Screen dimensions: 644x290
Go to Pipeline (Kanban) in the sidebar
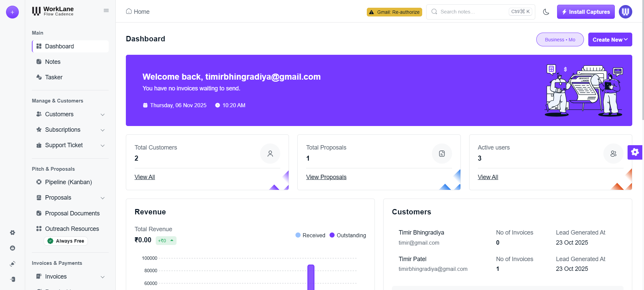(x=68, y=182)
